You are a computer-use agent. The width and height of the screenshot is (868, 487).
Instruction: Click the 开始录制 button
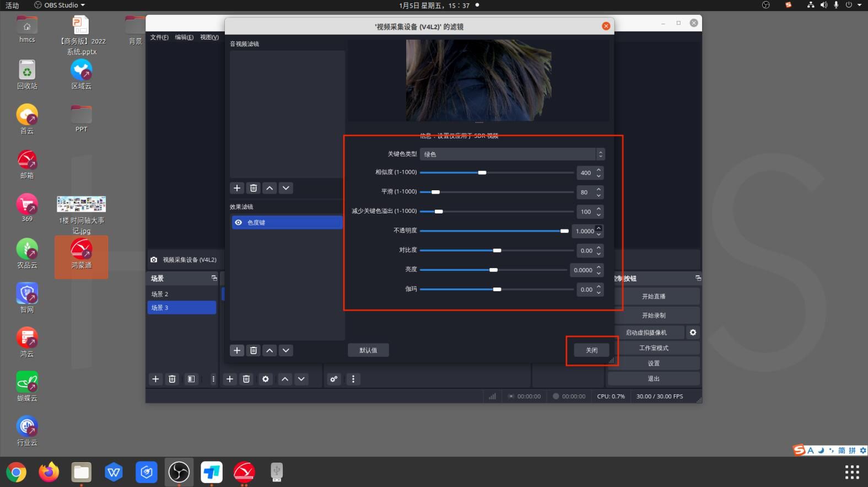654,315
